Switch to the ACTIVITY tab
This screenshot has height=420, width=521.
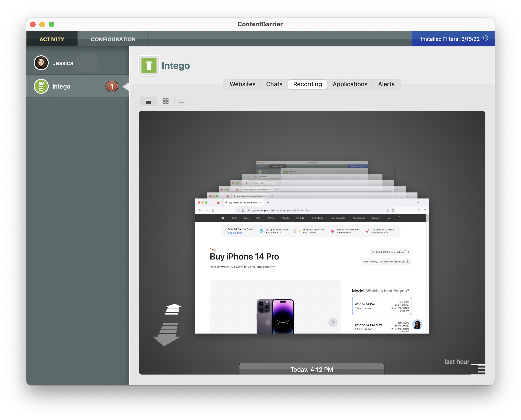[52, 39]
